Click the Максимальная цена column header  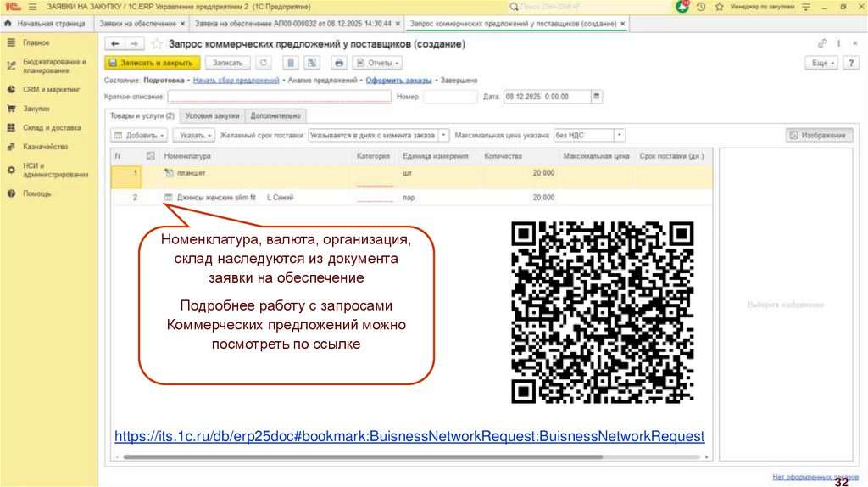tap(596, 156)
